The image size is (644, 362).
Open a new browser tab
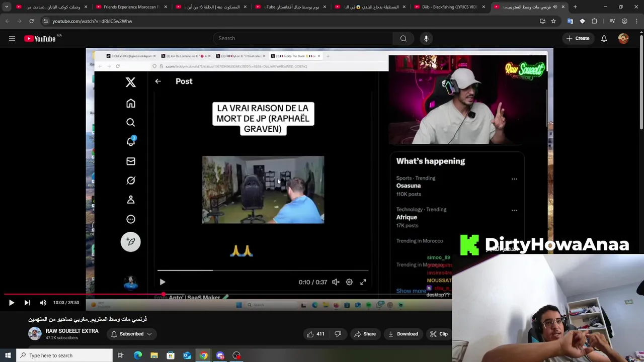[575, 7]
